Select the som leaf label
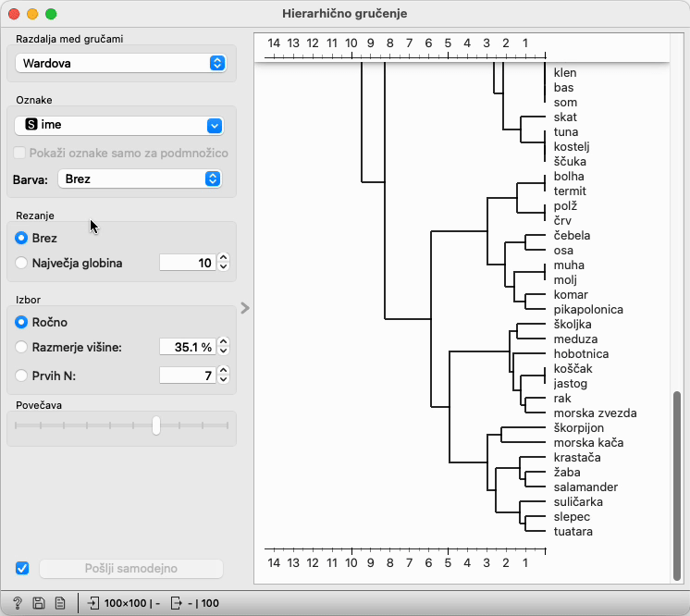The width and height of the screenshot is (690, 616). [x=565, y=103]
